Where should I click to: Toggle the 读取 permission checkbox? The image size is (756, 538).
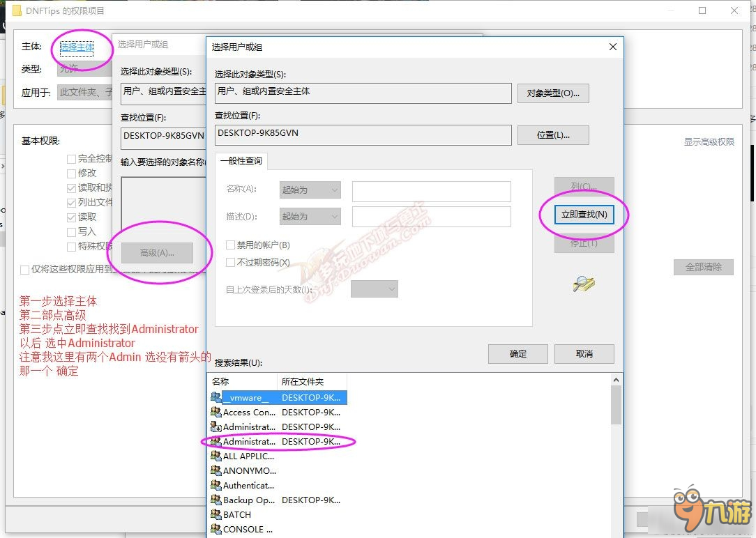click(x=71, y=217)
